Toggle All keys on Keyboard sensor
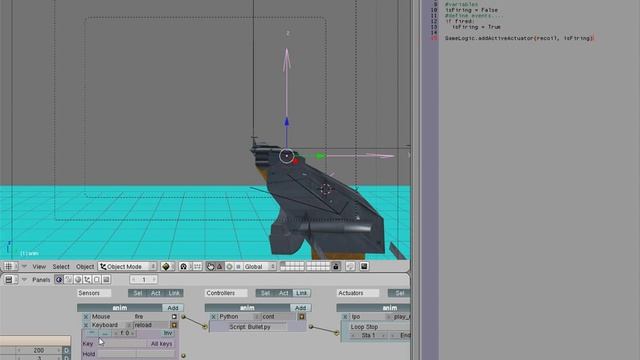The image size is (640, 360). [x=162, y=344]
